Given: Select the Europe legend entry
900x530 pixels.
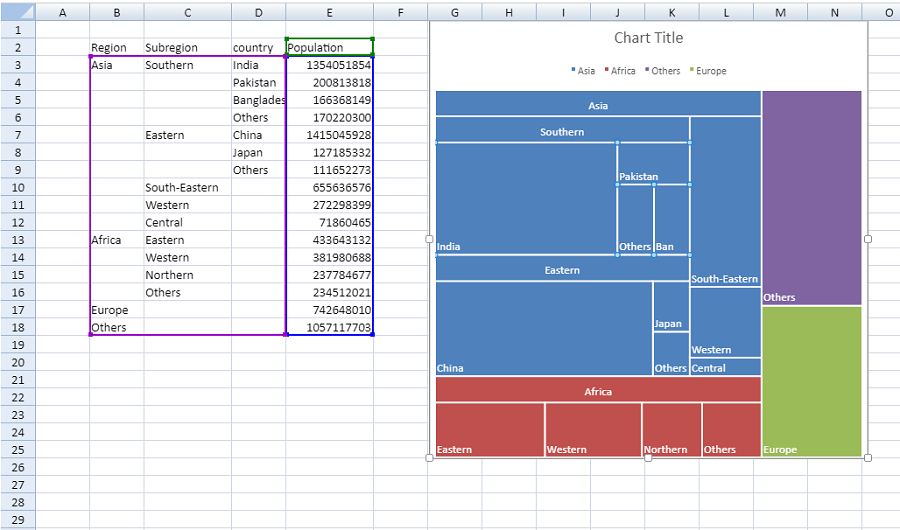Looking at the screenshot, I should point(708,71).
